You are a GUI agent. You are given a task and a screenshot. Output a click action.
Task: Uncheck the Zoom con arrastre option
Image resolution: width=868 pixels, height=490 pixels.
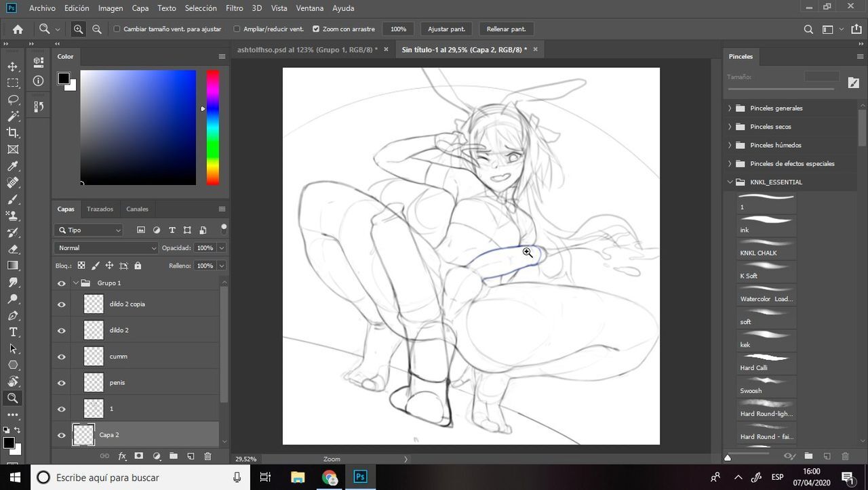[x=316, y=29]
